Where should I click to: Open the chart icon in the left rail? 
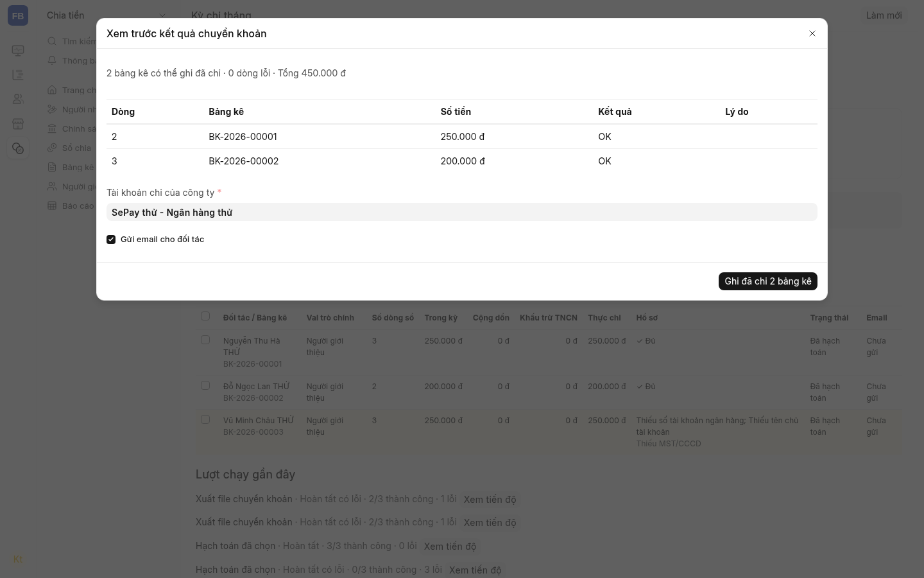click(x=18, y=75)
